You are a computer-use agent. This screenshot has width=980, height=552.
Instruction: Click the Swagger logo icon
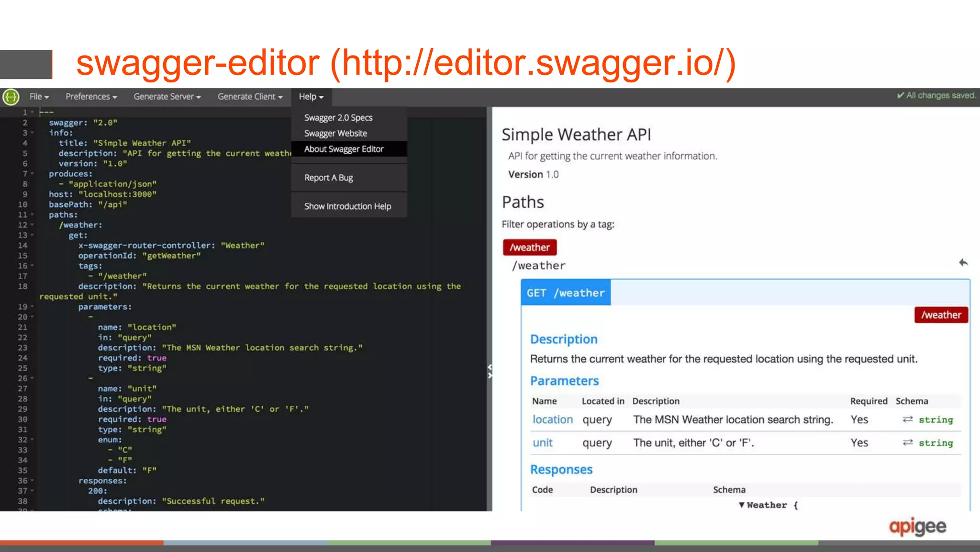click(x=11, y=97)
